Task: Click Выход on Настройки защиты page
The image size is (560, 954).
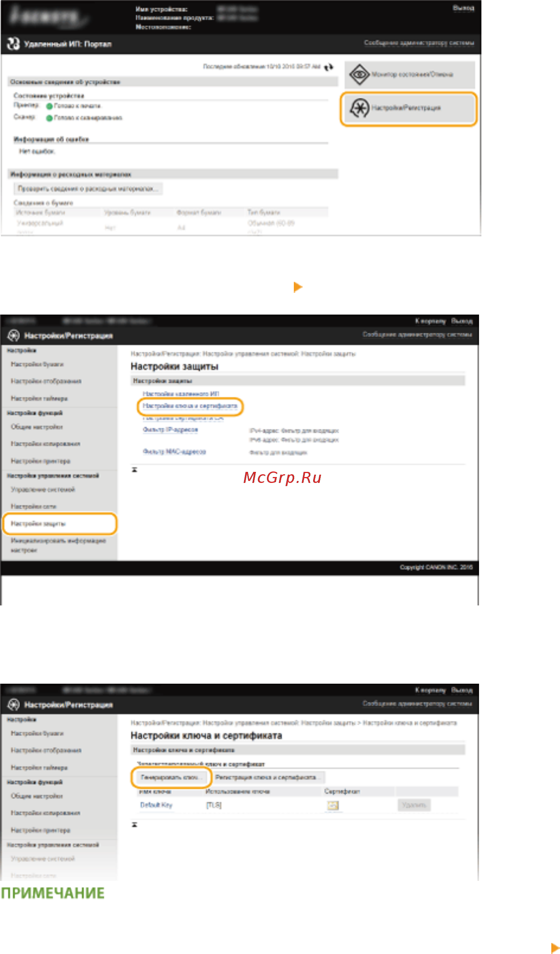Action: pos(462,321)
